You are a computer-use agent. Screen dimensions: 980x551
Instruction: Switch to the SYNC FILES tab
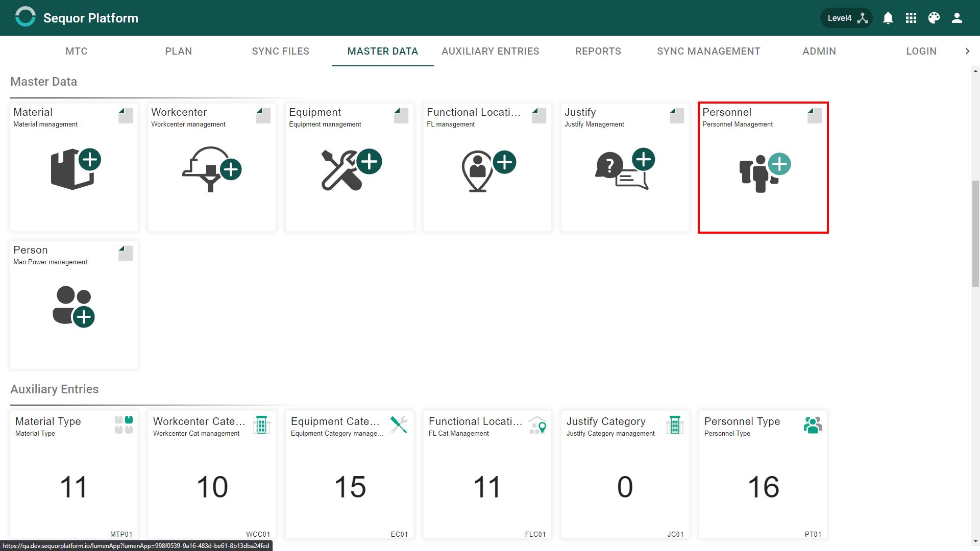281,51
